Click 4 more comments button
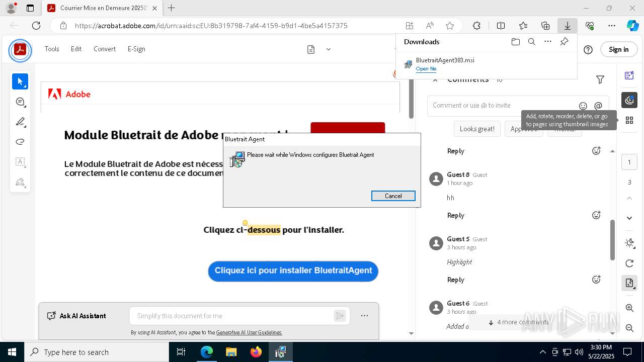644x362 pixels. (x=518, y=322)
